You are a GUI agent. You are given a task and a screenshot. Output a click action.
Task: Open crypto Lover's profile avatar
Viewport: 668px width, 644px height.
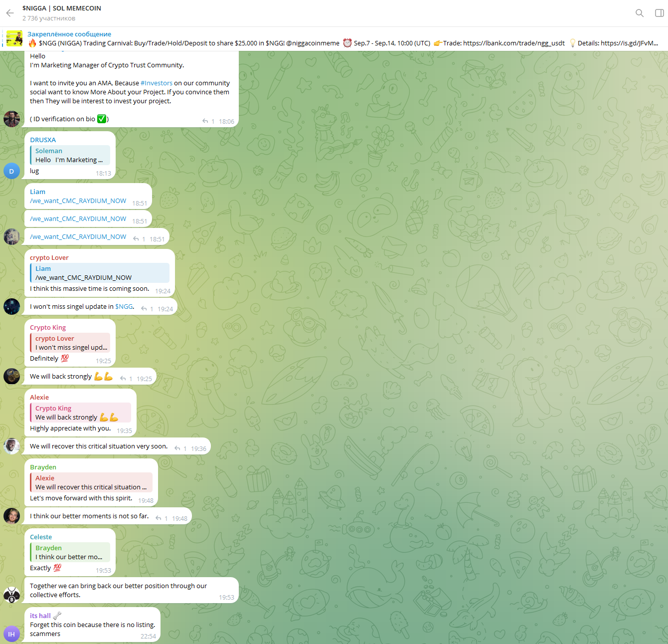(11, 306)
